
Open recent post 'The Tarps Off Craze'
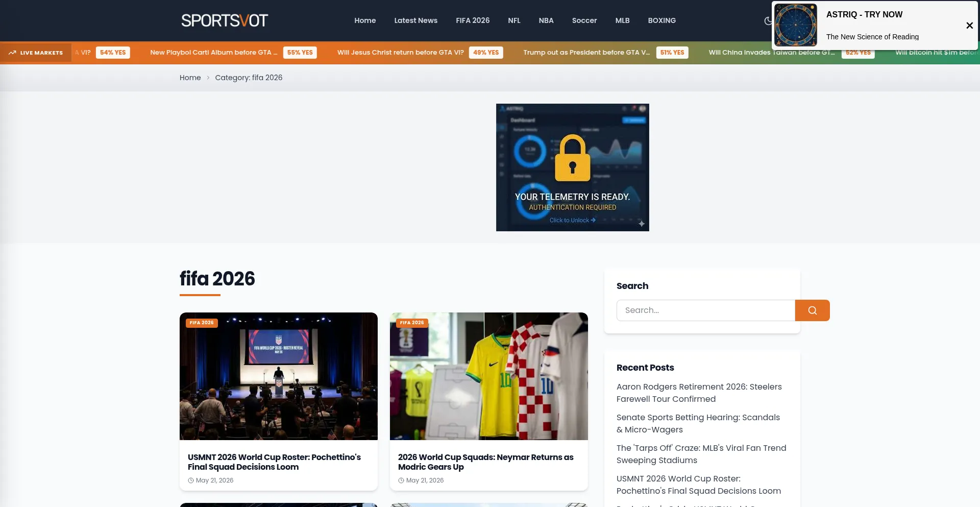point(701,454)
